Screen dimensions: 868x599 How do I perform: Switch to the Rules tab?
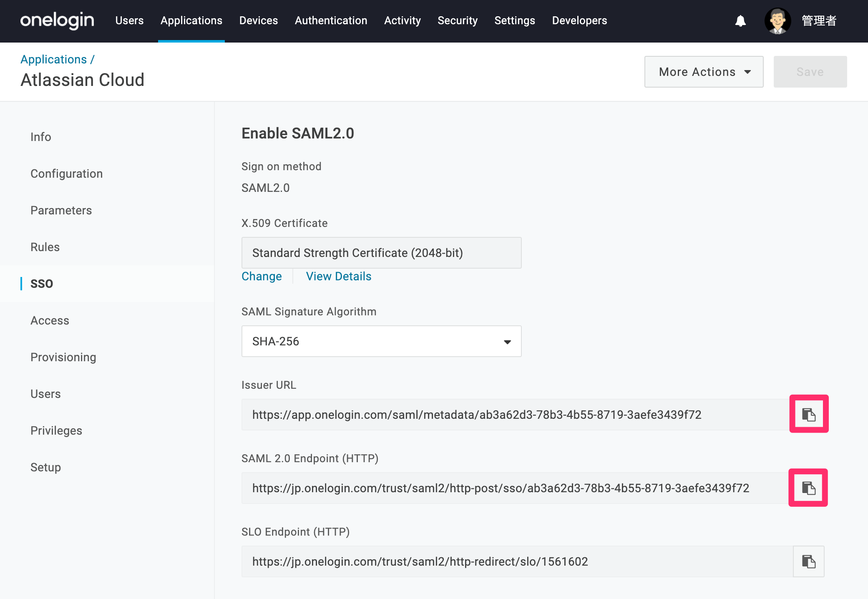tap(45, 247)
